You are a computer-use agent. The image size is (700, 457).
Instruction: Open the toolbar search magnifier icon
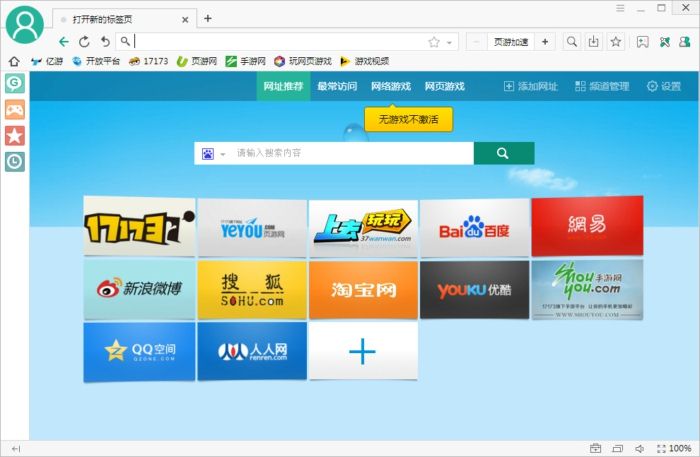pos(571,42)
